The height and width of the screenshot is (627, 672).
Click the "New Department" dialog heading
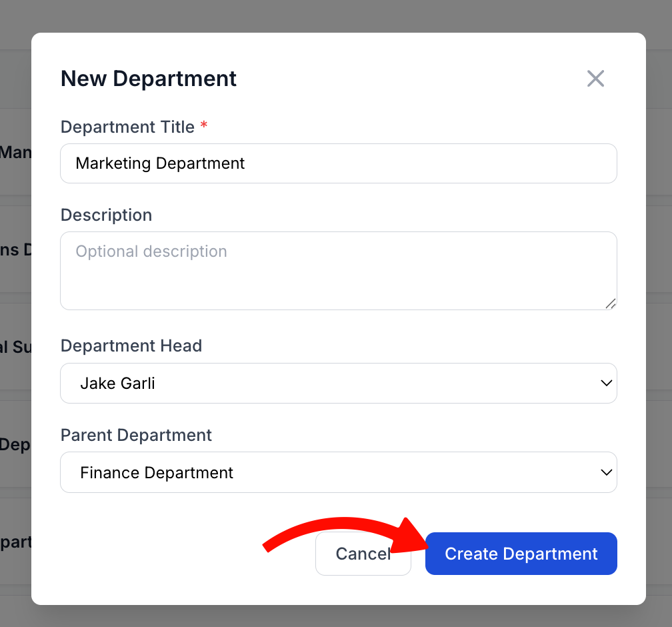[148, 79]
